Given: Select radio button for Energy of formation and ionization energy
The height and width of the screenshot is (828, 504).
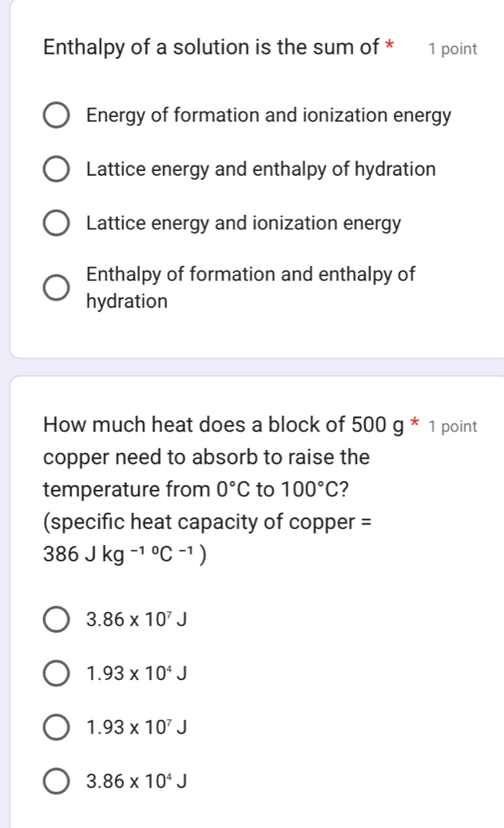Looking at the screenshot, I should pos(55,116).
